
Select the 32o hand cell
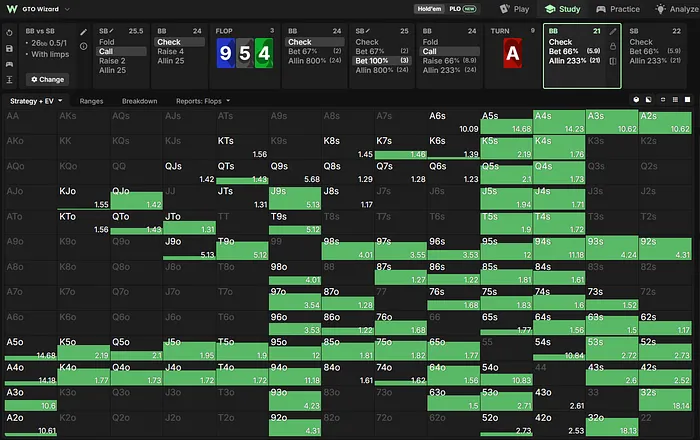[x=612, y=424]
